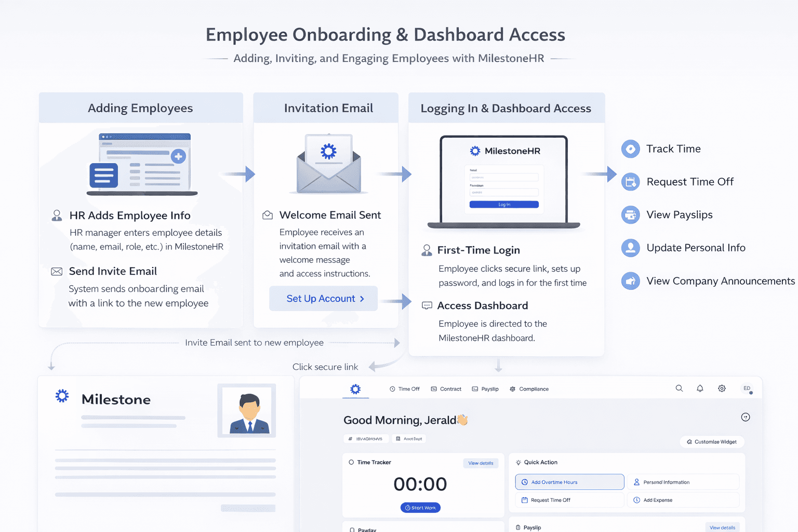Open the Time Off menu item
The image size is (798, 532).
point(404,389)
